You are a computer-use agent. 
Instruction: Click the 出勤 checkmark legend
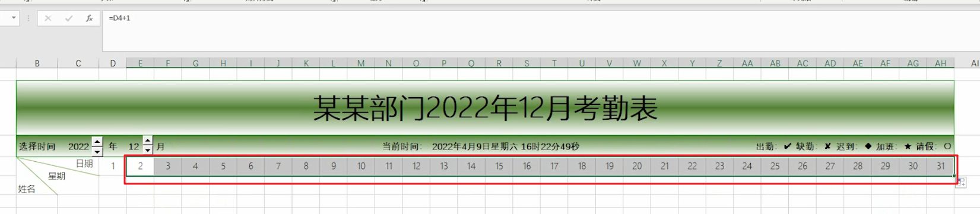click(773, 146)
